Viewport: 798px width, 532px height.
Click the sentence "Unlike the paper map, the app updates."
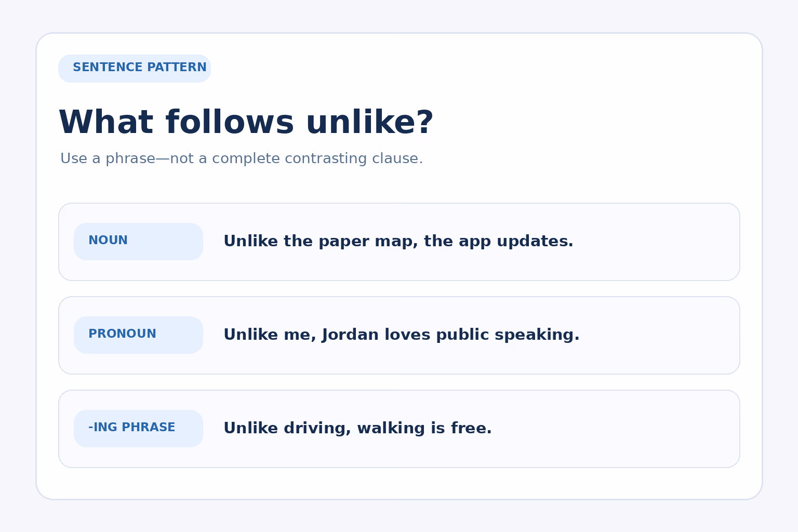pos(398,242)
